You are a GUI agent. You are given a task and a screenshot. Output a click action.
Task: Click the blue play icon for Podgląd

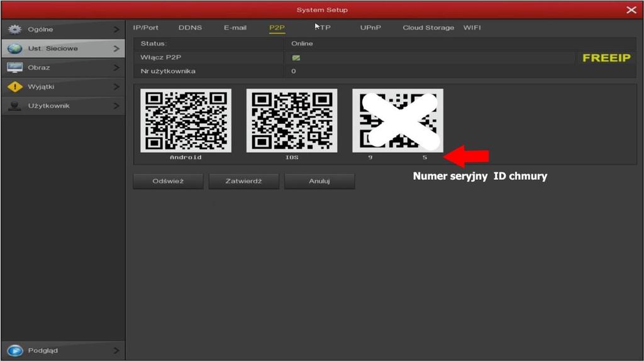click(x=15, y=350)
